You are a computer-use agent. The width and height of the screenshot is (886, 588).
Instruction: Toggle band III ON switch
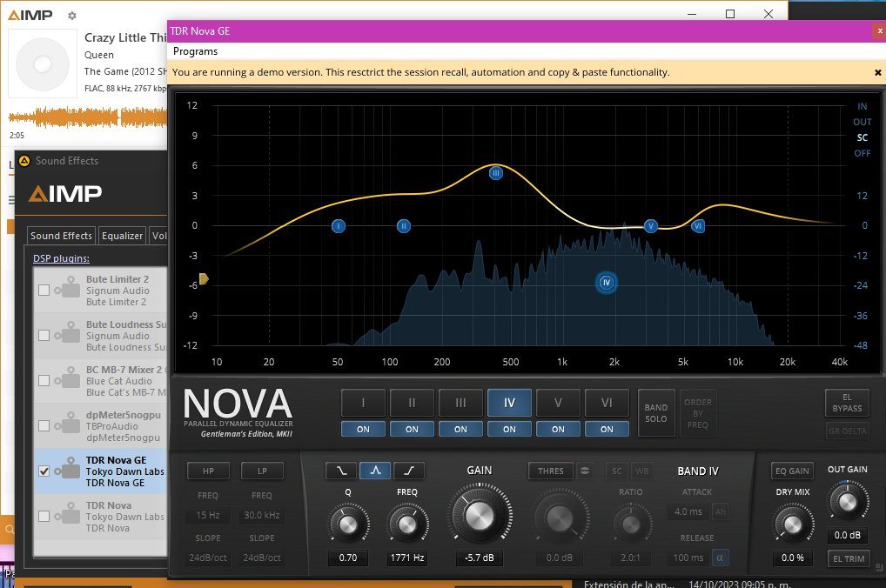coord(460,430)
